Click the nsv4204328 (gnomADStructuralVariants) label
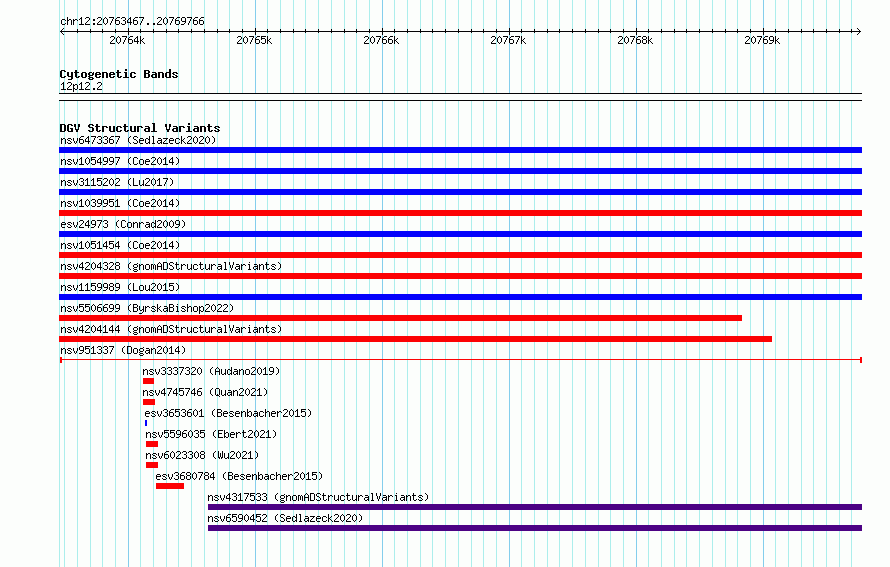890x567 pixels. click(171, 266)
